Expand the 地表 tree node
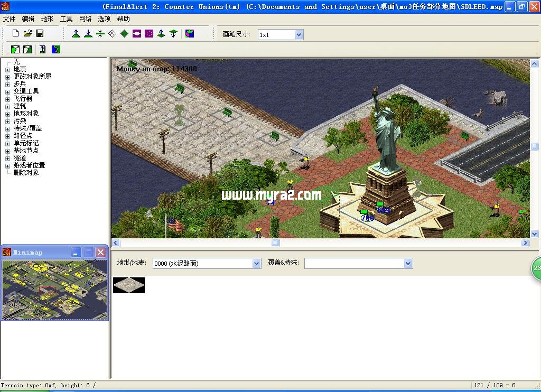 pos(7,70)
